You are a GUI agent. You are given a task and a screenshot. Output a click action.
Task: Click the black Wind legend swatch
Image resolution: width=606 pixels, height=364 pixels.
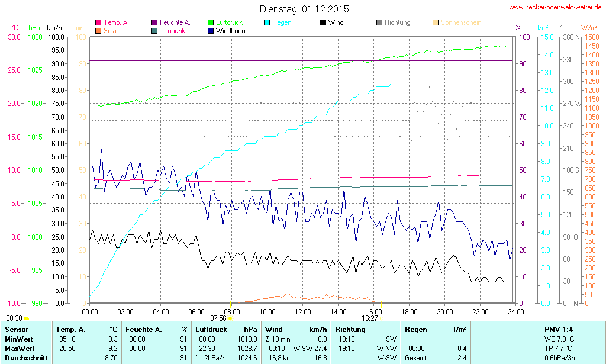[x=323, y=23]
